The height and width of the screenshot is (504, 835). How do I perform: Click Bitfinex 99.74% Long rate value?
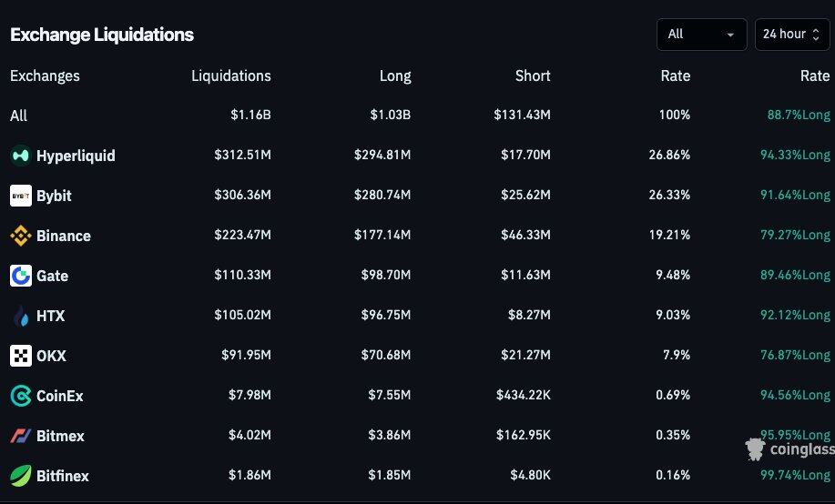click(795, 476)
